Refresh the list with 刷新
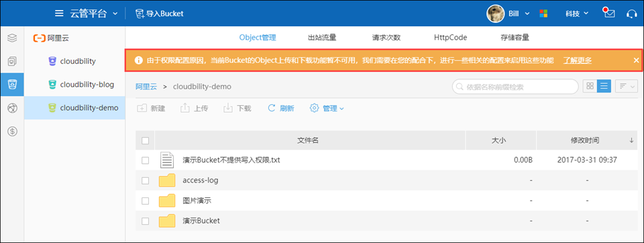644x243 pixels. click(280, 109)
